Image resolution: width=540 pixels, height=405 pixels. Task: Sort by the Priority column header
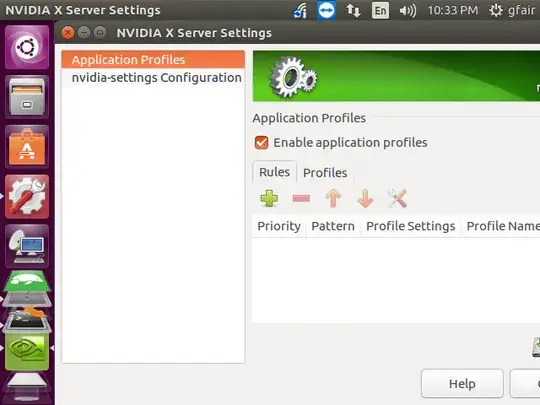tap(279, 226)
